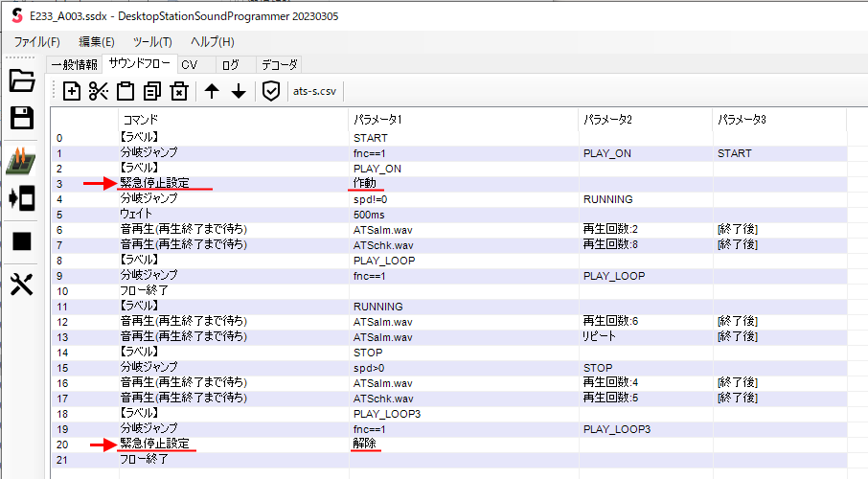Delete row with trash can icon
The image size is (868, 479).
[178, 91]
